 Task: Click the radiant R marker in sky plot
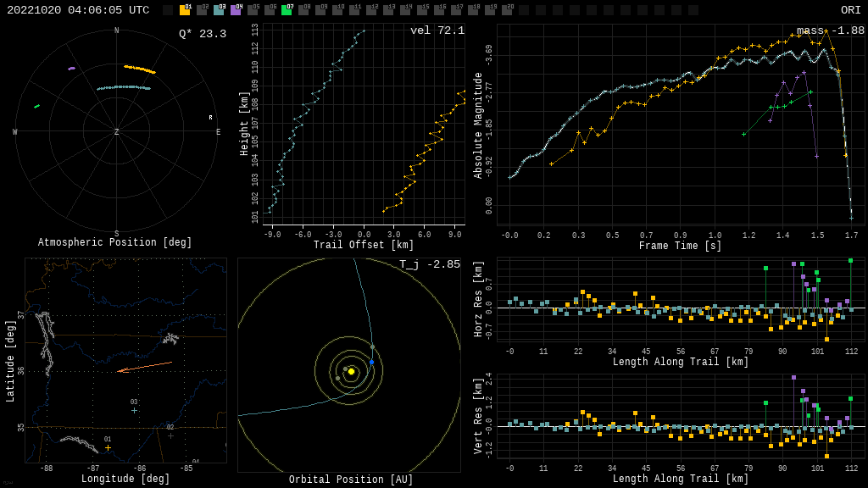(210, 118)
